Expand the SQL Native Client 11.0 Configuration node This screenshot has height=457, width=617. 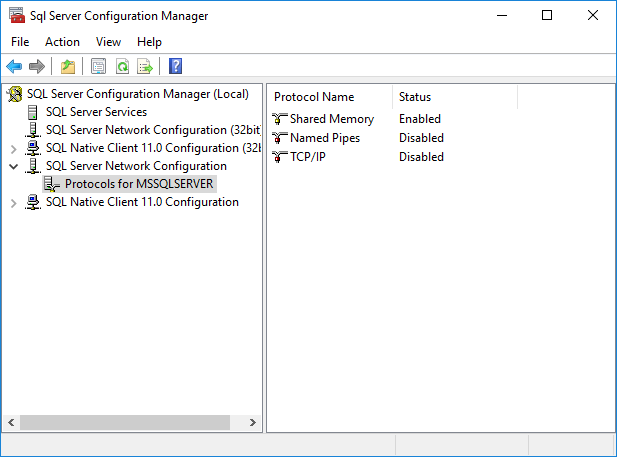[x=14, y=203]
